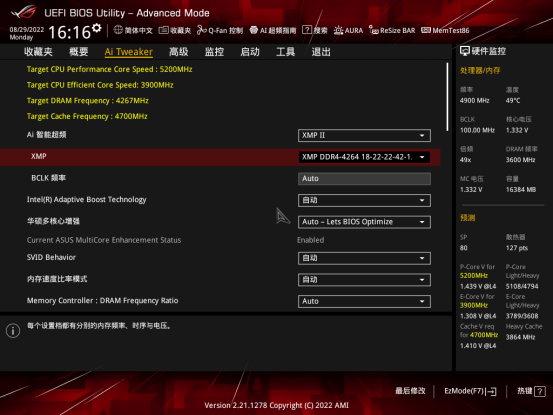553x415 pixels.
Task: Open Intel Adaptive Boost Technology dropdown
Action: click(x=364, y=200)
